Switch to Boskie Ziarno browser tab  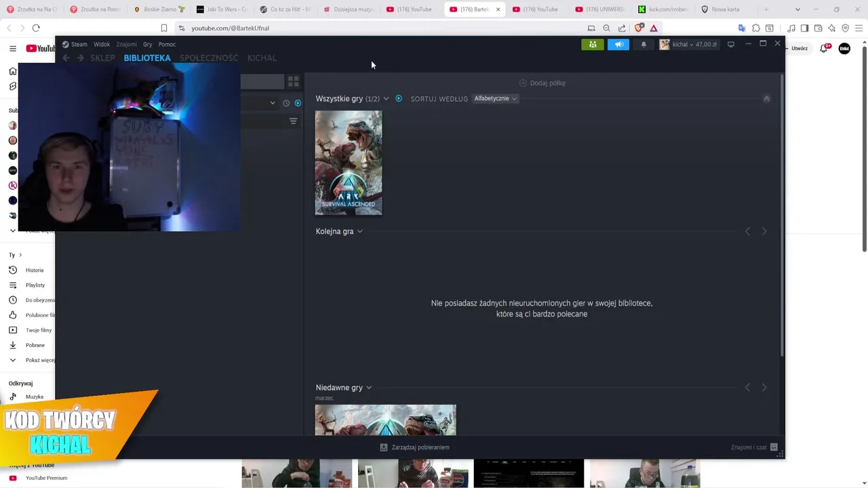pos(160,9)
